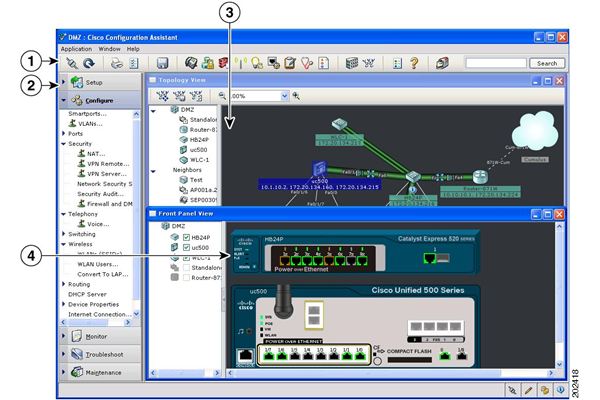Click the status bar plug connection icon
Viewport: 600px width, 400px height.
click(x=512, y=390)
